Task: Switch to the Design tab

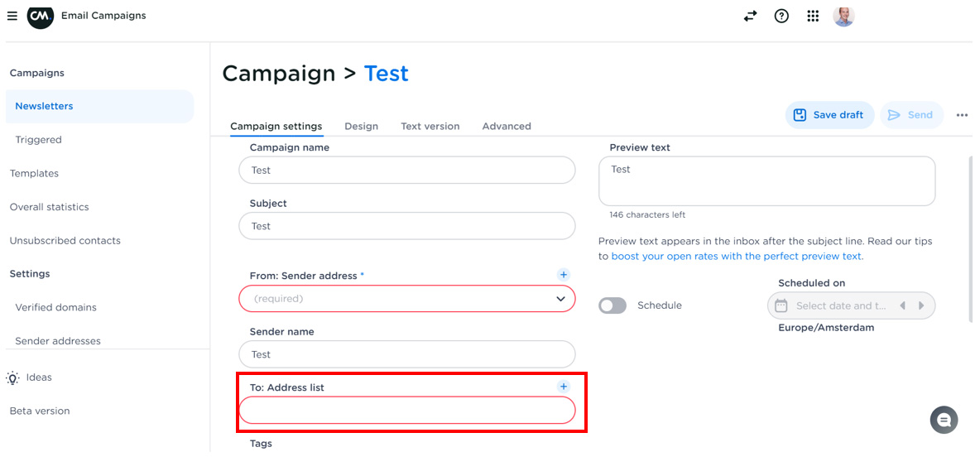Action: (x=361, y=127)
